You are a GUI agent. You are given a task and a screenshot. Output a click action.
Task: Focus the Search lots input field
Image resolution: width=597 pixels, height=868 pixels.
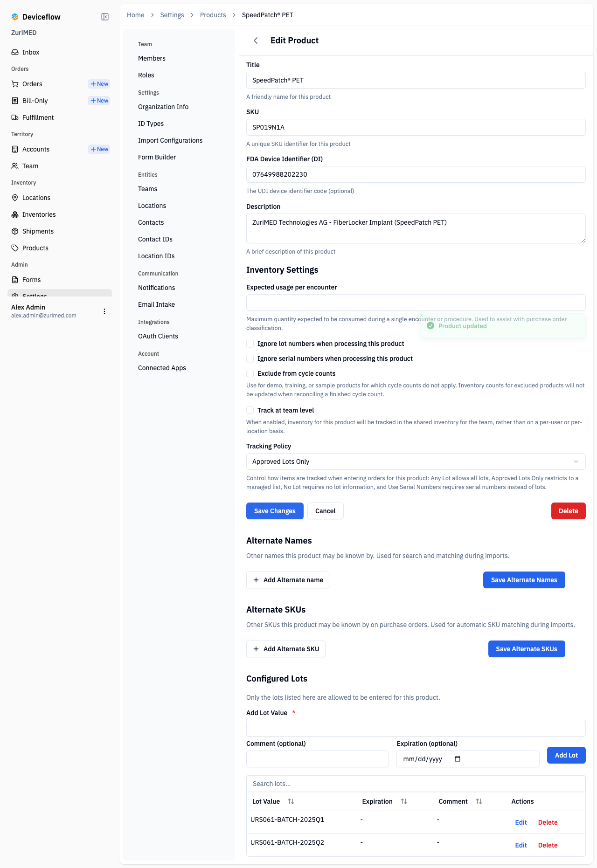pos(416,784)
